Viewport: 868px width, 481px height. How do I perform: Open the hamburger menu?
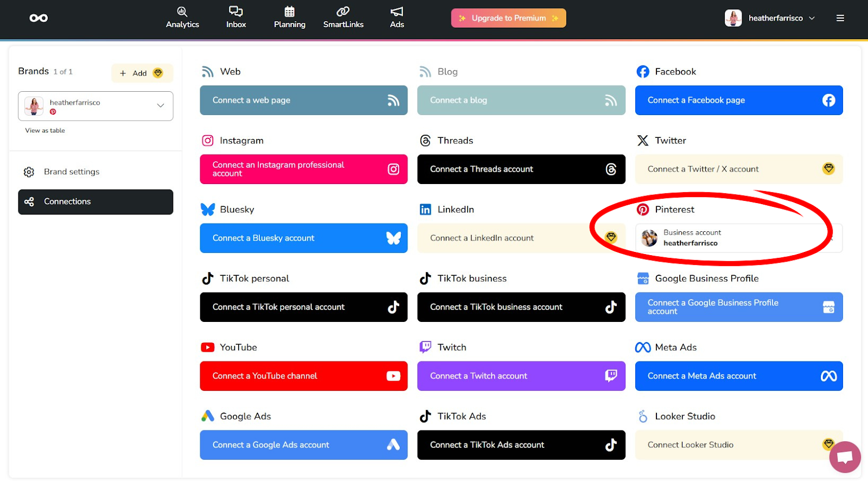coord(840,18)
